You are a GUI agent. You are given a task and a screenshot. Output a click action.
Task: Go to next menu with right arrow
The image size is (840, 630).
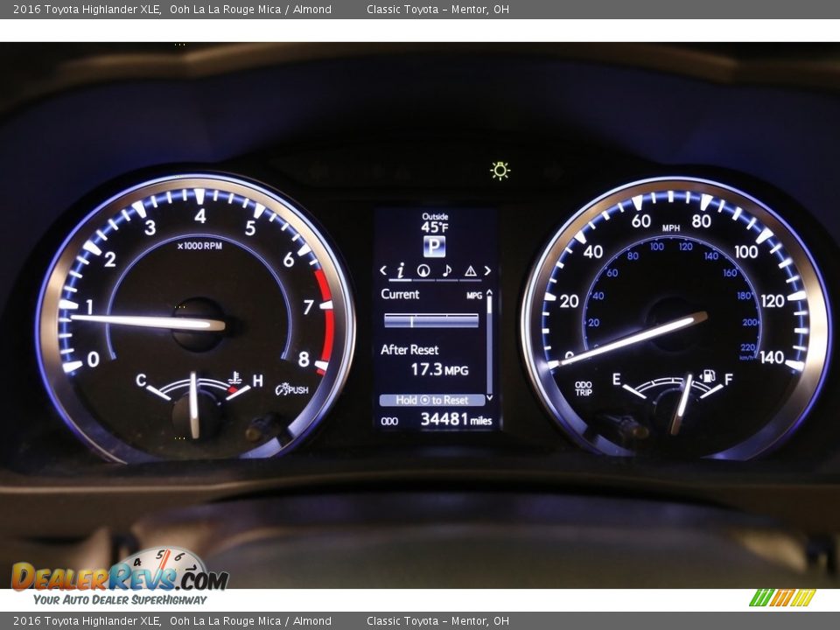487,271
